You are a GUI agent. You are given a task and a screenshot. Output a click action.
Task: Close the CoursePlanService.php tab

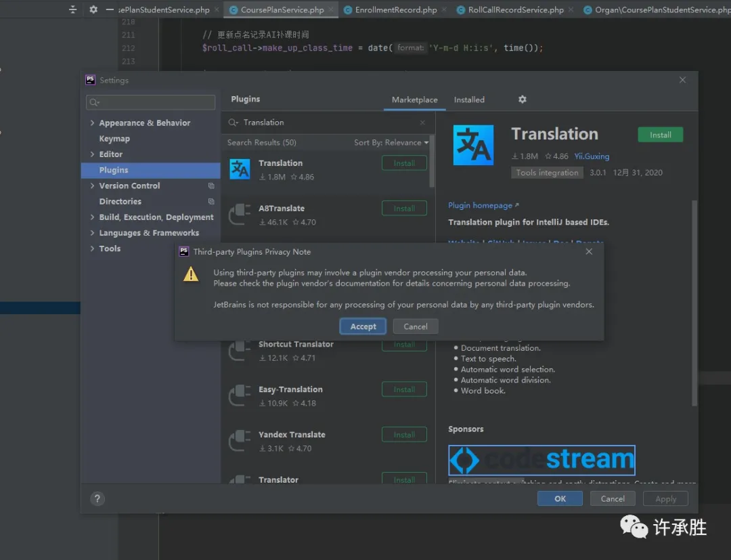(331, 9)
